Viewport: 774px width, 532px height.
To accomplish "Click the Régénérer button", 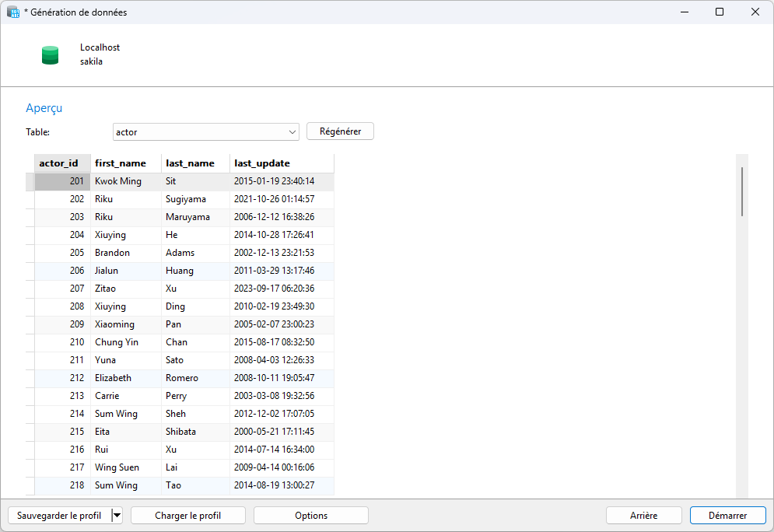I will click(x=340, y=131).
